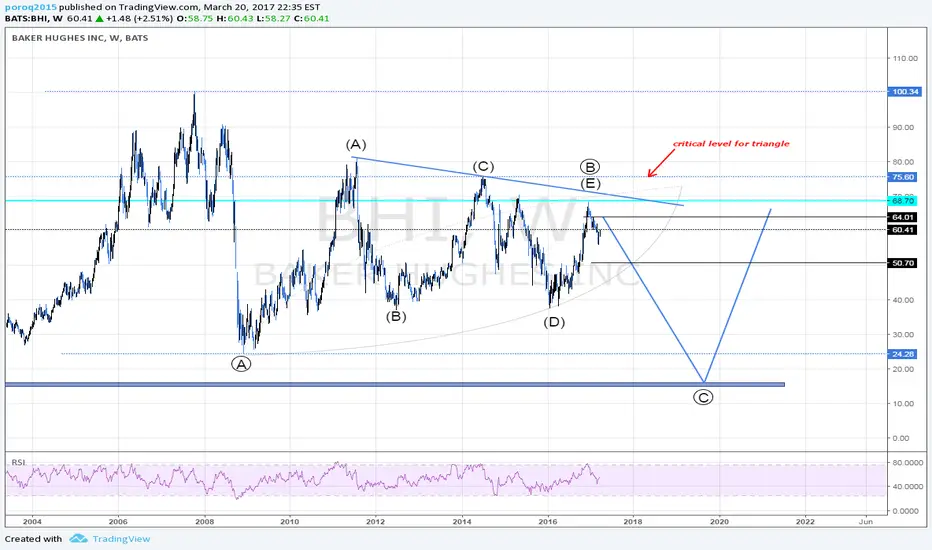The width and height of the screenshot is (932, 550).
Task: Click 'critical level for triangle' red annotation
Action: (x=731, y=143)
